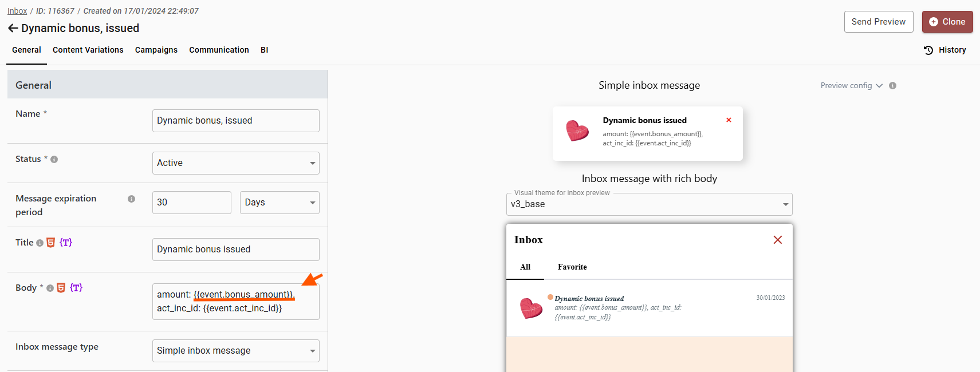Click the Clone button
980x372 pixels.
947,22
